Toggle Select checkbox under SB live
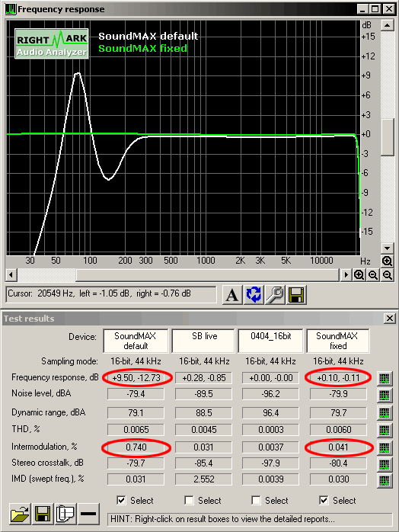This screenshot has height=532, width=399. (x=189, y=500)
